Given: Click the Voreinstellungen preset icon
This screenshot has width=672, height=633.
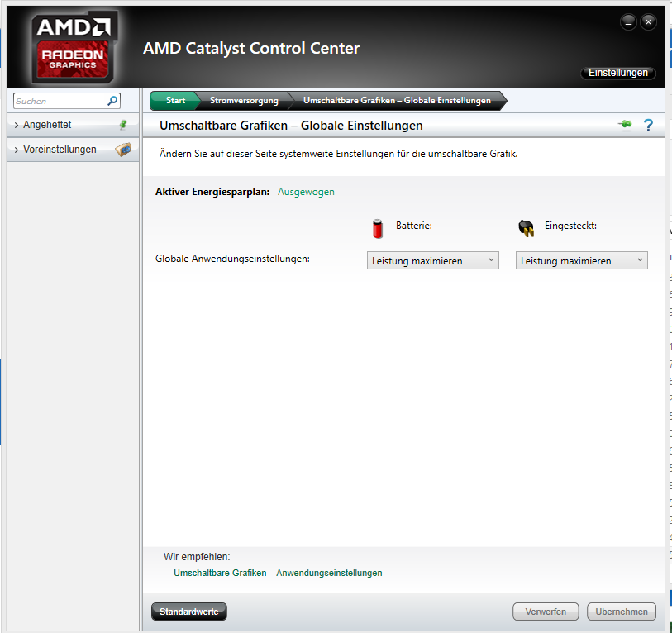Looking at the screenshot, I should tap(123, 149).
